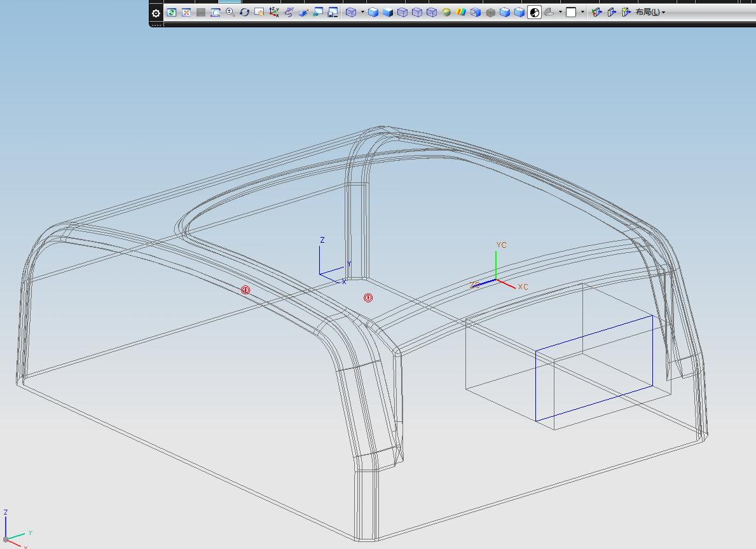Select the red point marker near the model center
The width and height of the screenshot is (756, 549).
(368, 298)
